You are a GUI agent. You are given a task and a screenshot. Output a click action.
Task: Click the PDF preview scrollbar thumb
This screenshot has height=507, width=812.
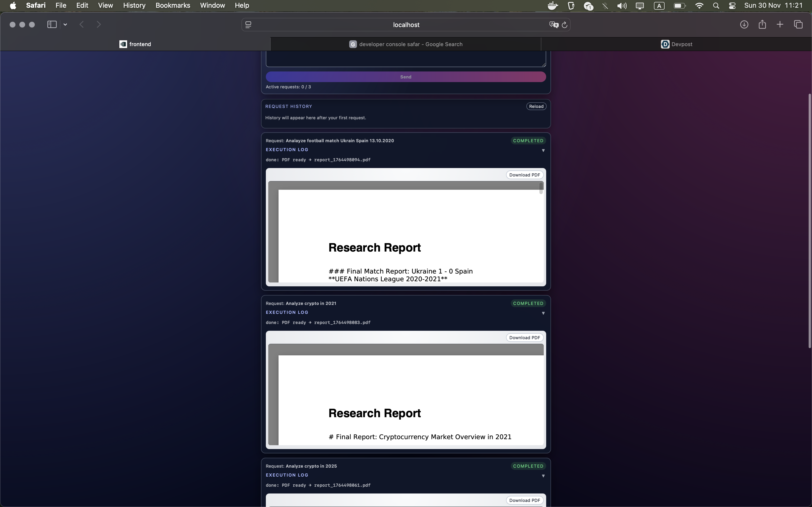[541, 188]
